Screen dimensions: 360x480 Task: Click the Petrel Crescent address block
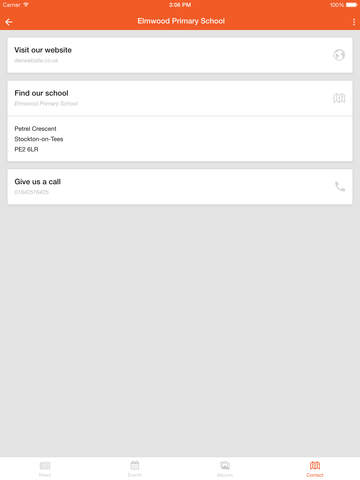click(x=39, y=139)
